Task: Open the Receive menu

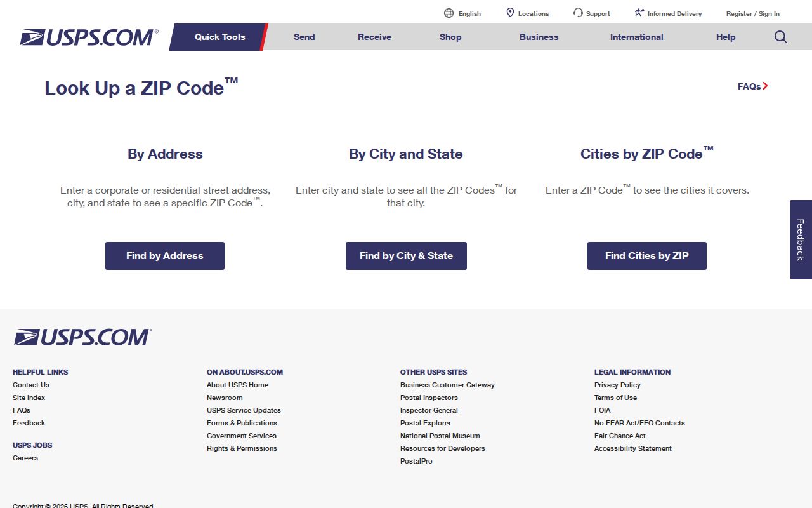Action: pos(374,37)
